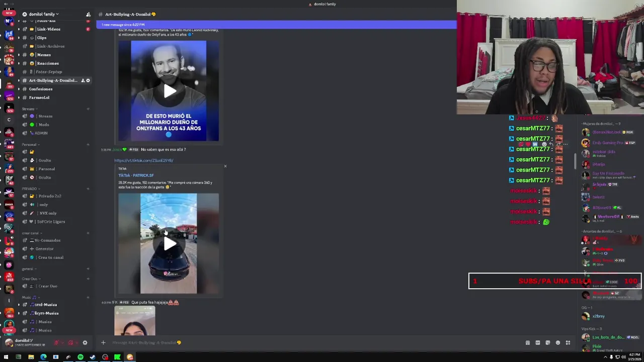Collapse the Crear Duo category
The image size is (644, 362).
pyautogui.click(x=31, y=279)
